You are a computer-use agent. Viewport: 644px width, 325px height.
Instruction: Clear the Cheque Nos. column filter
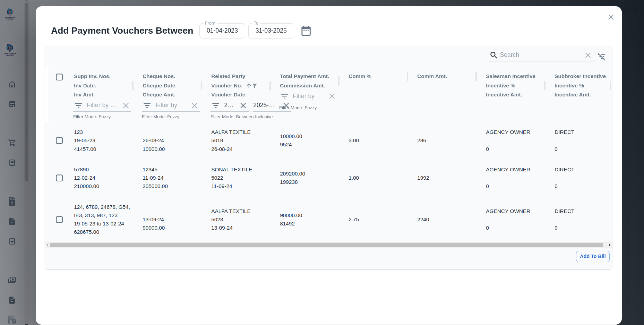click(195, 105)
